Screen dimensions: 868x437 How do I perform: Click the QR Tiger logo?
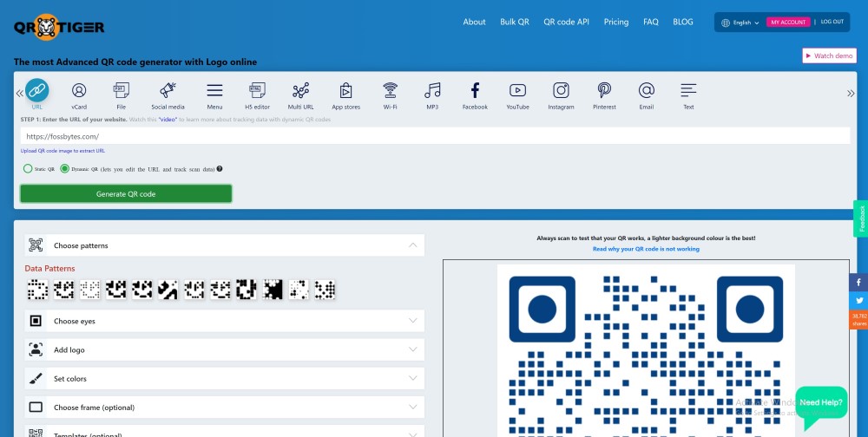click(59, 27)
